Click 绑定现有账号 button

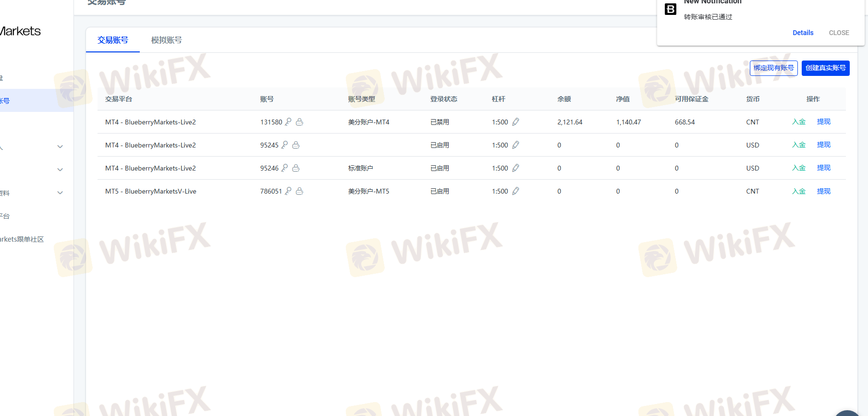click(774, 68)
